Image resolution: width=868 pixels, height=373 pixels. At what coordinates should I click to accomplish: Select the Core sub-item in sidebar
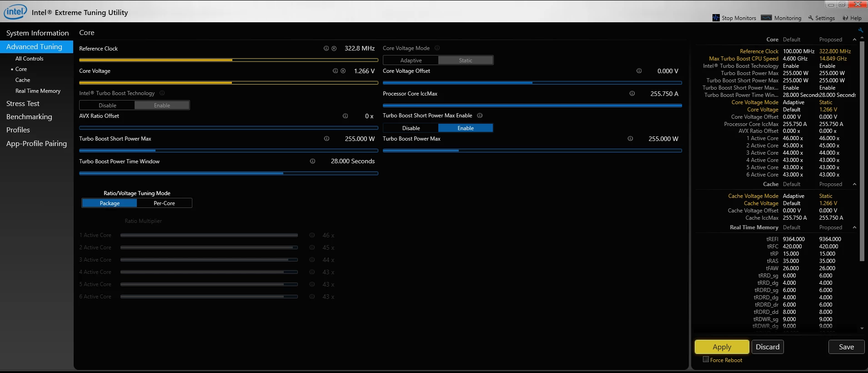[21, 69]
